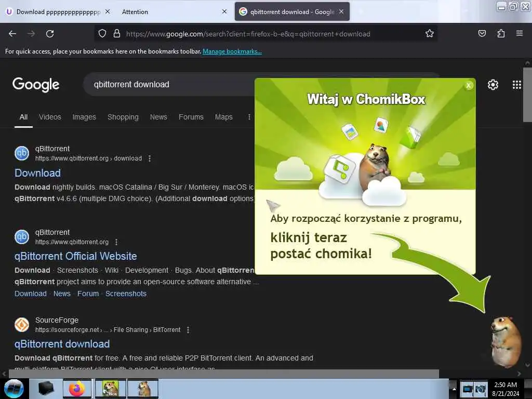Image resolution: width=532 pixels, height=399 pixels.
Task: Open the Firefox hamburger menu
Action: pyautogui.click(x=519, y=33)
